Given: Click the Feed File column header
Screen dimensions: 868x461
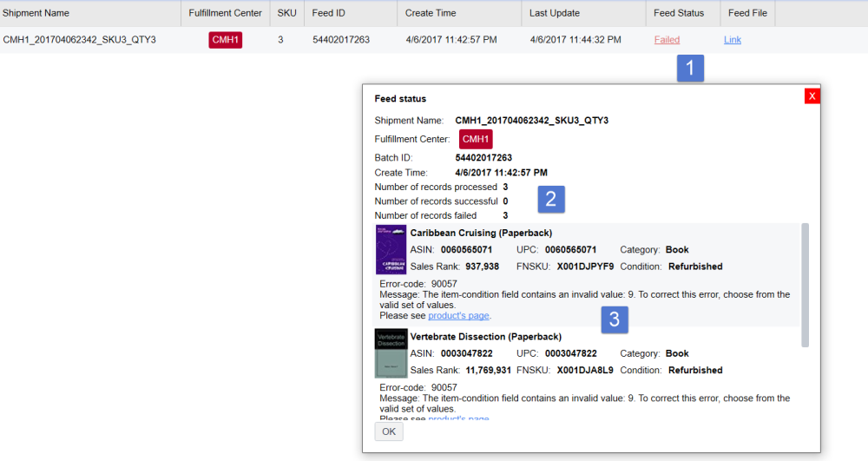Looking at the screenshot, I should coord(747,13).
